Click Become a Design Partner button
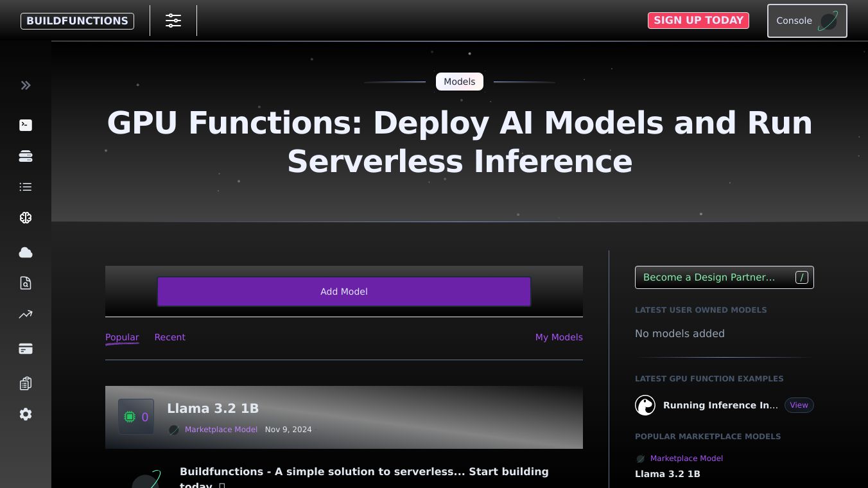 [x=724, y=277]
